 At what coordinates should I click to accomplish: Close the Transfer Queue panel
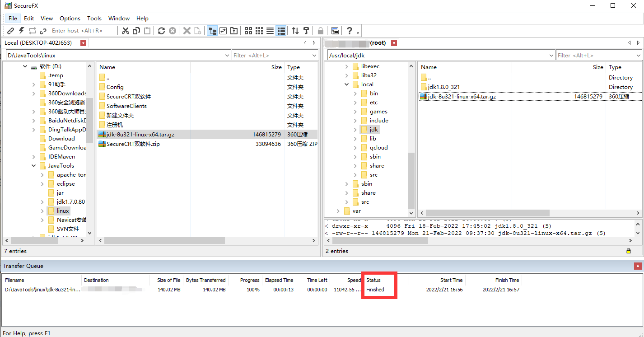click(x=638, y=266)
